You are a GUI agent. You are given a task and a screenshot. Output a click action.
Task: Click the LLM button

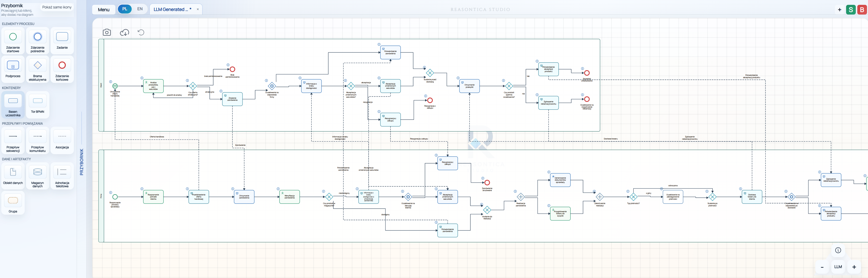(838, 267)
